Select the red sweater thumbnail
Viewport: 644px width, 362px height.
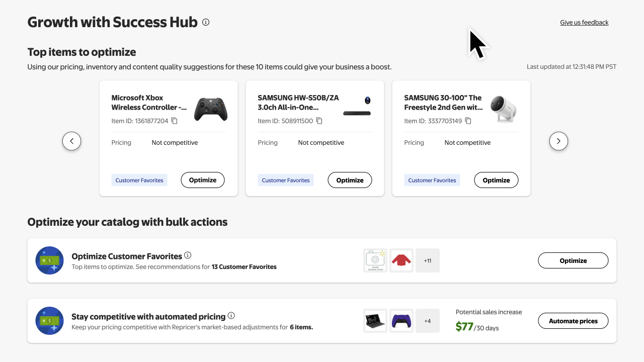(401, 260)
